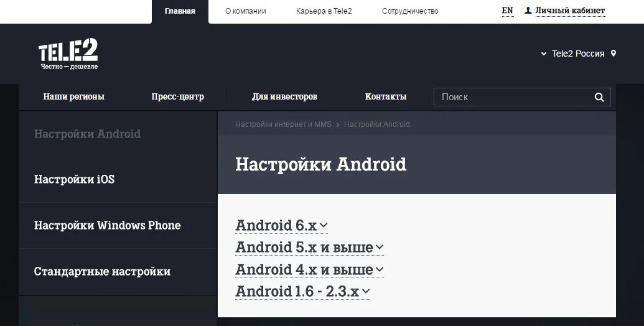Click the Tele2 logo
The width and height of the screenshot is (644, 326).
tap(68, 54)
